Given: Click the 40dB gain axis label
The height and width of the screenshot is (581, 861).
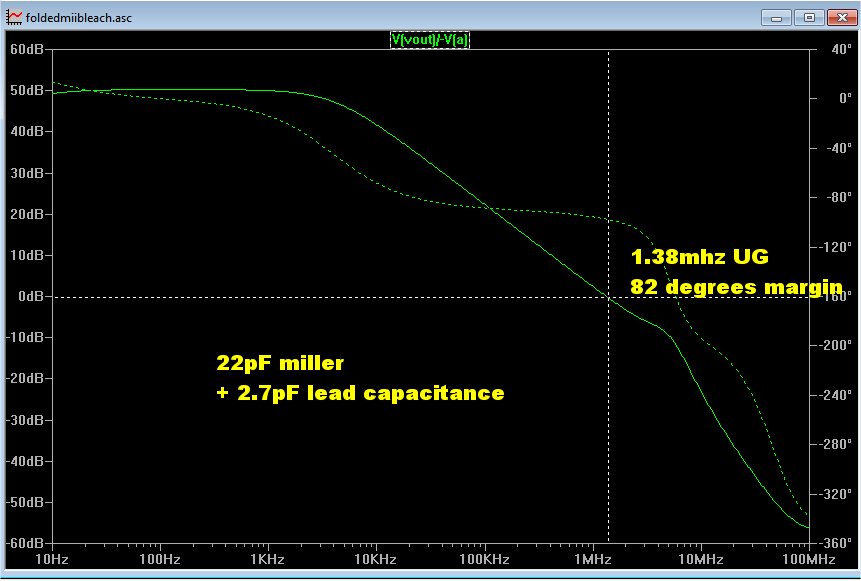Looking at the screenshot, I should 26,132.
